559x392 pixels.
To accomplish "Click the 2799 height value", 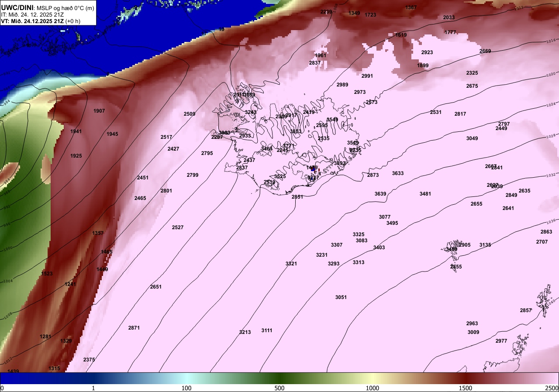I will point(193,175).
